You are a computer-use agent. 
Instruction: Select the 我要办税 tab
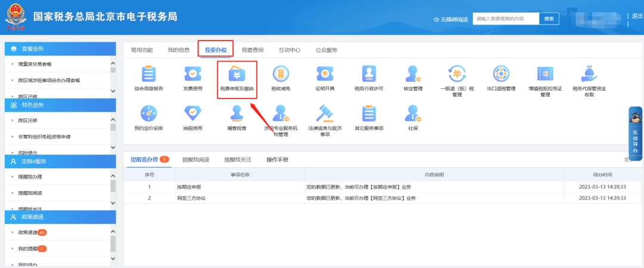216,50
